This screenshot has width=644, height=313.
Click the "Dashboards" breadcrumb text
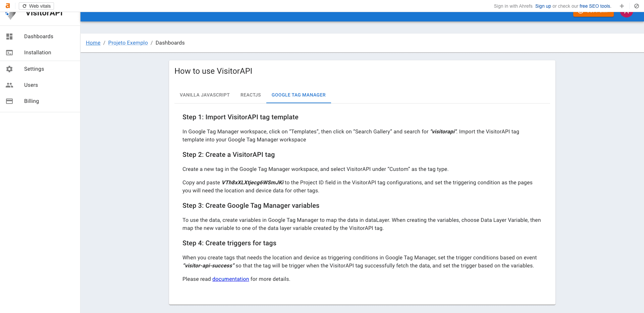coord(170,43)
